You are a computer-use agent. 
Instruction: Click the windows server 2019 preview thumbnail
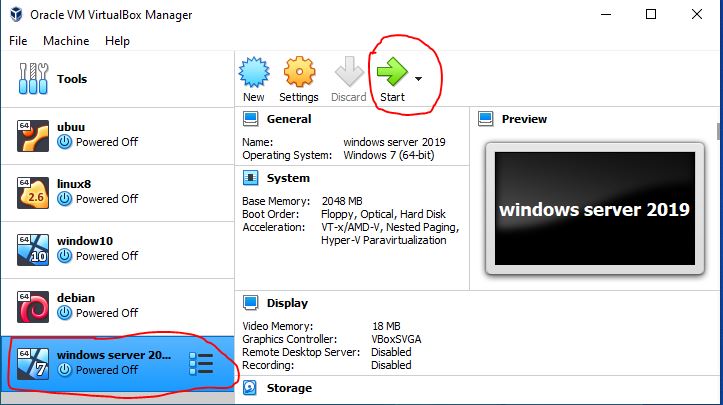595,208
